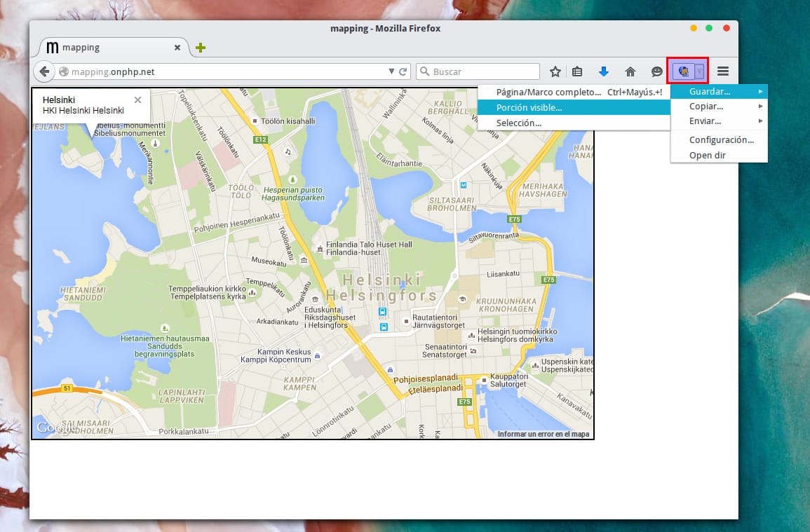Click the back navigation arrow
This screenshot has width=810, height=532.
tap(43, 71)
